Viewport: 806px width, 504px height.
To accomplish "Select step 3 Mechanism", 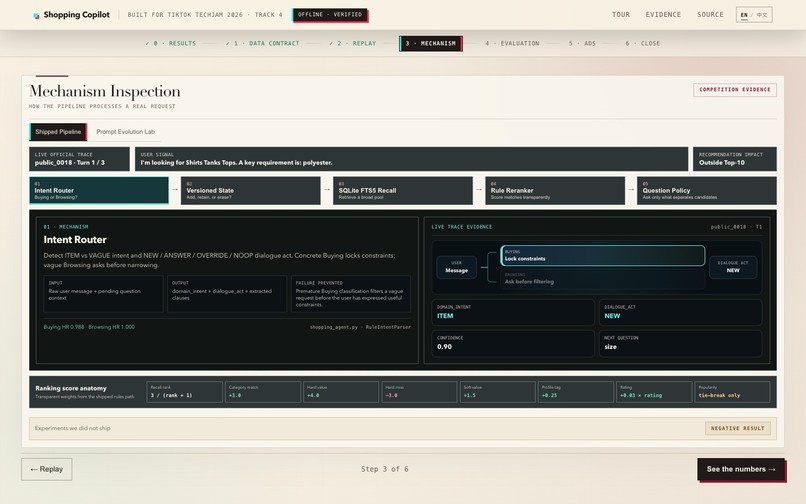I will click(x=431, y=43).
